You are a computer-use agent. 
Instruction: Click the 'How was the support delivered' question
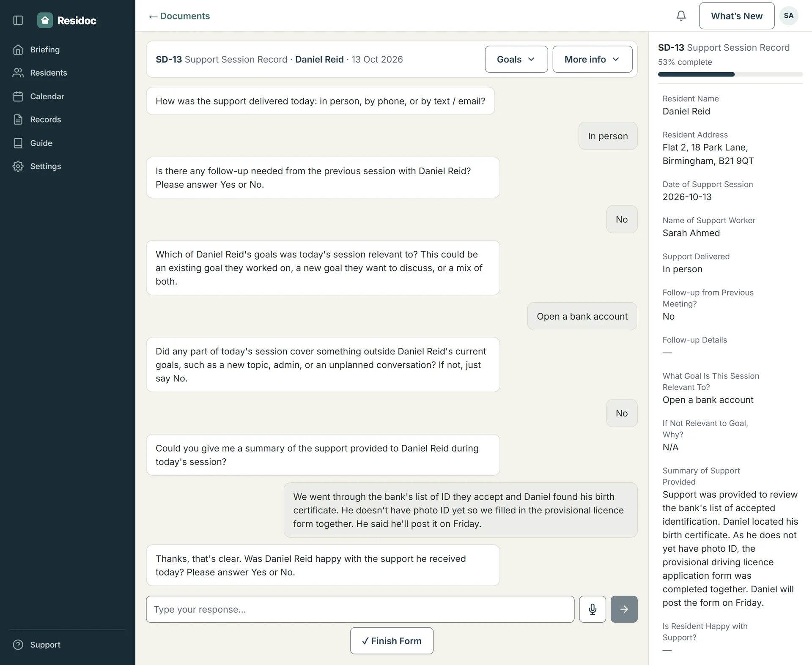coord(321,101)
